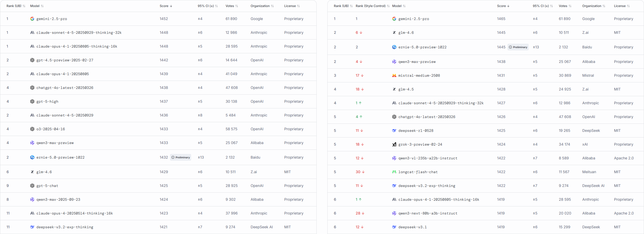The image size is (644, 234).
Task: Click the '±8' confidence interval value
Action: tap(200, 115)
